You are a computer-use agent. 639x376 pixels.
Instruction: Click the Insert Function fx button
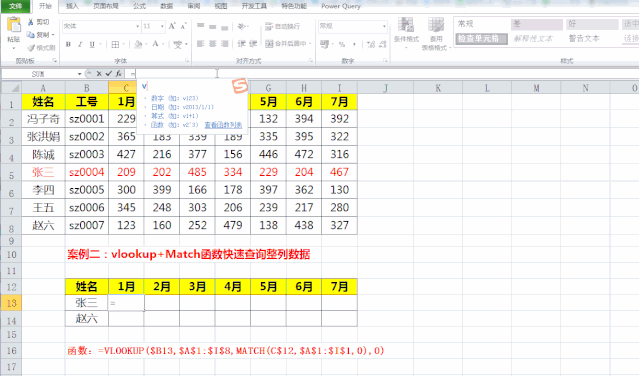[118, 74]
